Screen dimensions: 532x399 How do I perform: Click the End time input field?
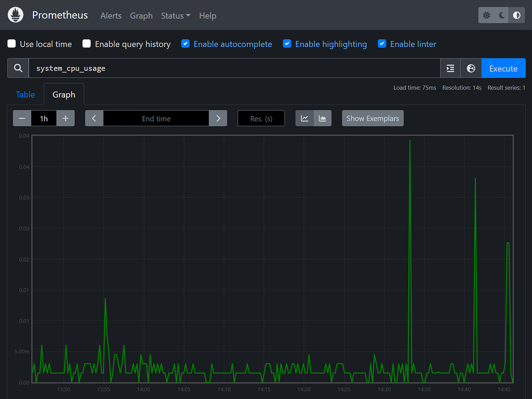156,118
